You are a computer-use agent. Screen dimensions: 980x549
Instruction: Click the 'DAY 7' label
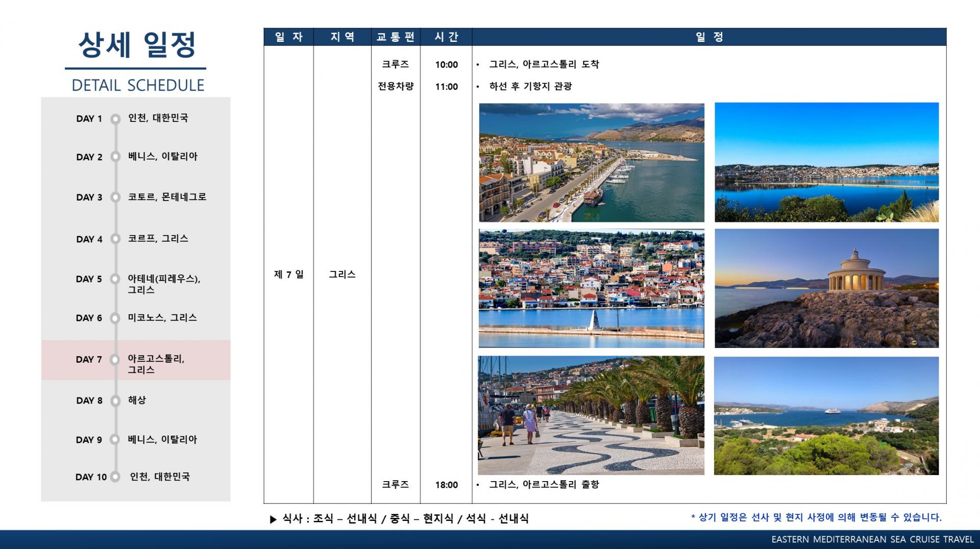(x=89, y=360)
